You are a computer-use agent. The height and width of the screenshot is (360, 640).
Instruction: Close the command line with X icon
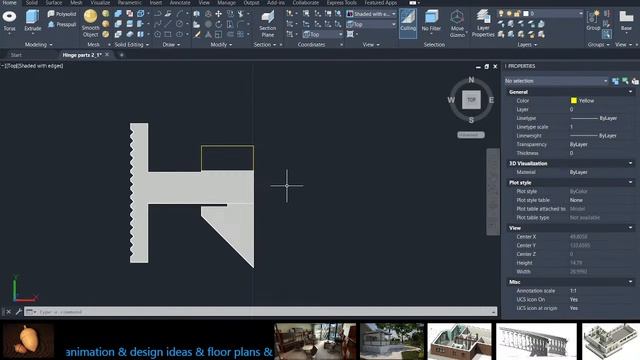pos(9,312)
